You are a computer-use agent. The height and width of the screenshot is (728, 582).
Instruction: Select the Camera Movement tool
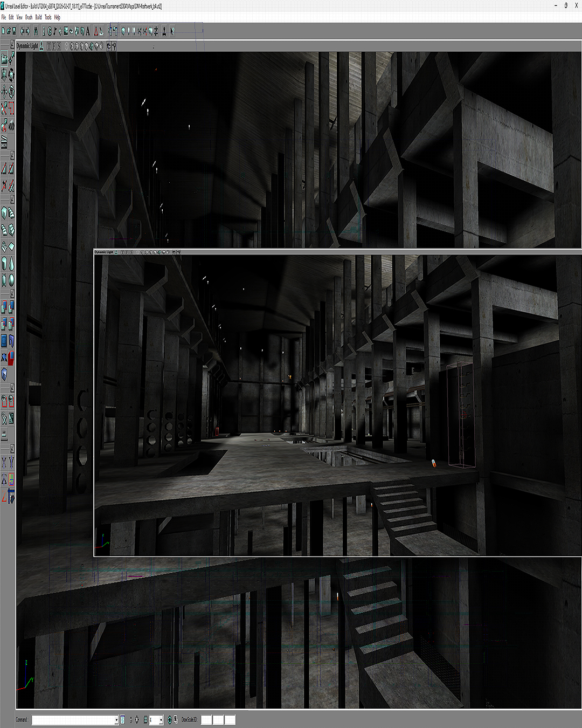coord(4,58)
